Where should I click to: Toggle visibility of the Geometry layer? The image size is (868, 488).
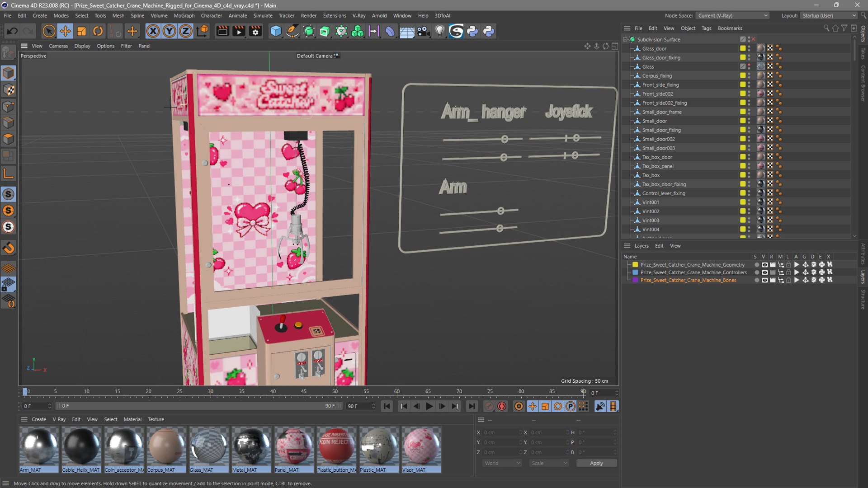coord(764,265)
